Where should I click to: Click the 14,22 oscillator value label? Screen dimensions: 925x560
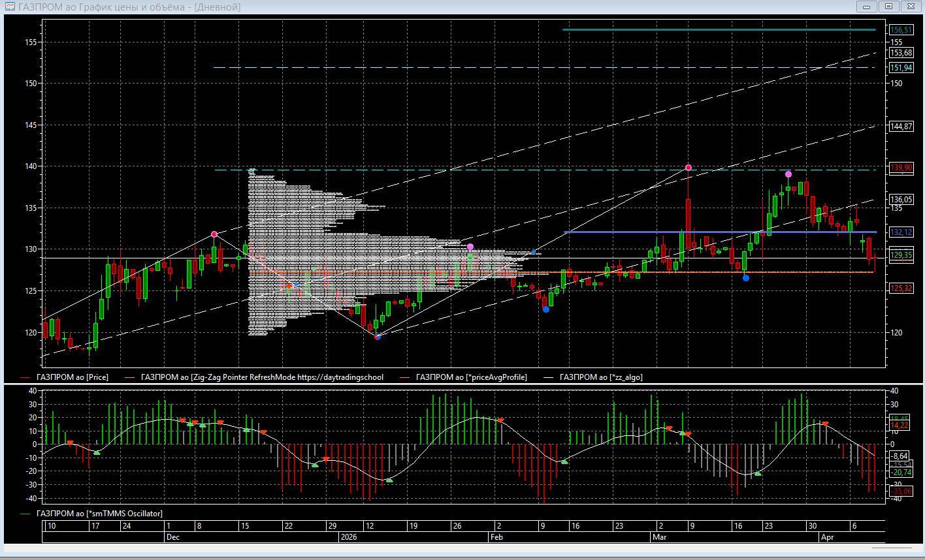click(x=900, y=426)
